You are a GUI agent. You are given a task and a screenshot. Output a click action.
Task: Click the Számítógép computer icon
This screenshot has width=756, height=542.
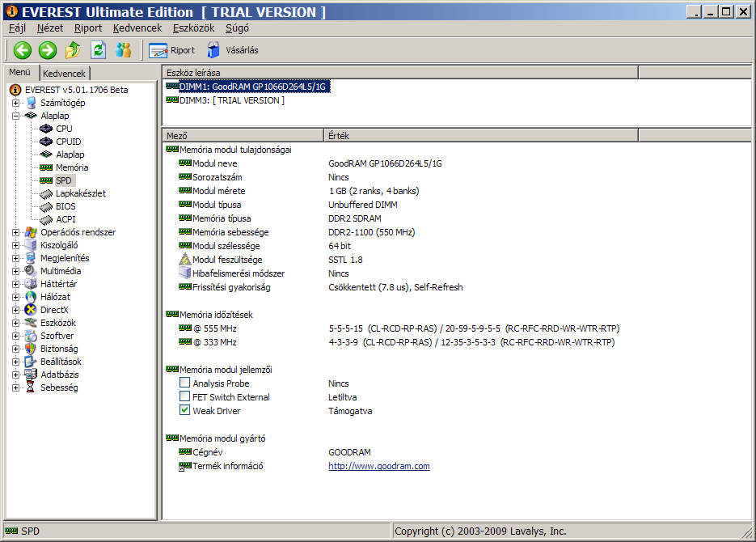31,103
